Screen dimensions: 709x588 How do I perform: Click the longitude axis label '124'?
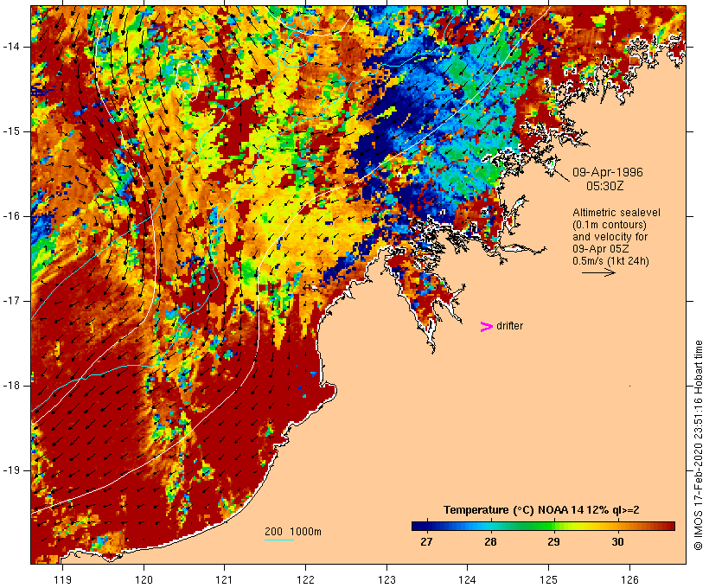468,579
